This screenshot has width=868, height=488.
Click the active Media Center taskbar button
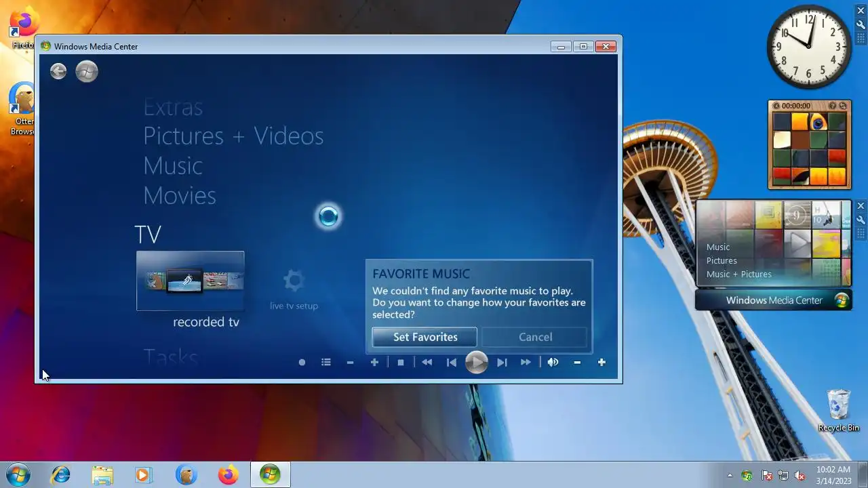pos(270,475)
